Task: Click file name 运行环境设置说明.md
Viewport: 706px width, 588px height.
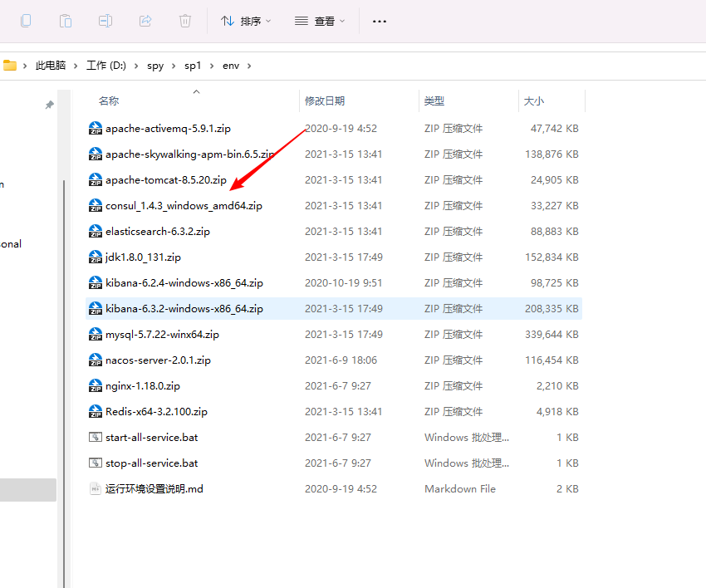Action: [x=154, y=489]
